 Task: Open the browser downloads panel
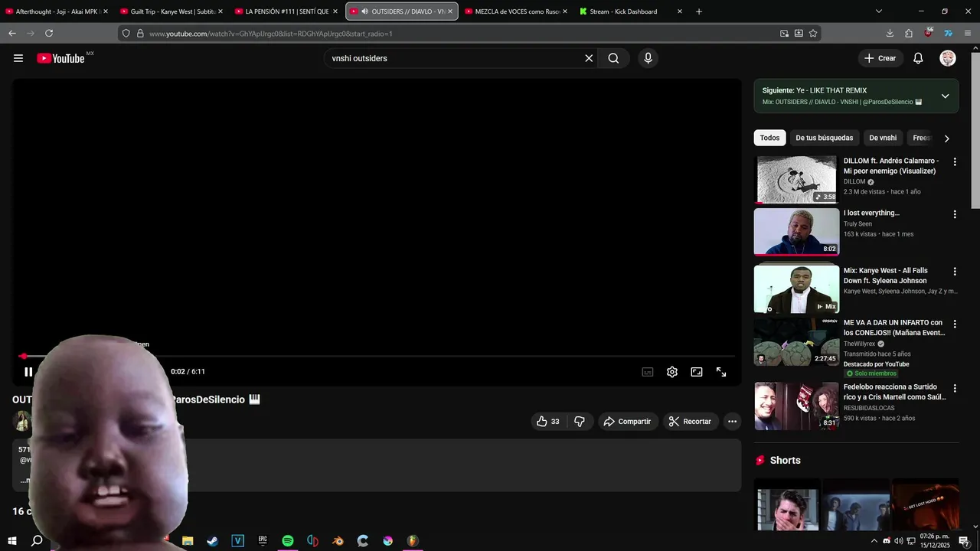(890, 33)
